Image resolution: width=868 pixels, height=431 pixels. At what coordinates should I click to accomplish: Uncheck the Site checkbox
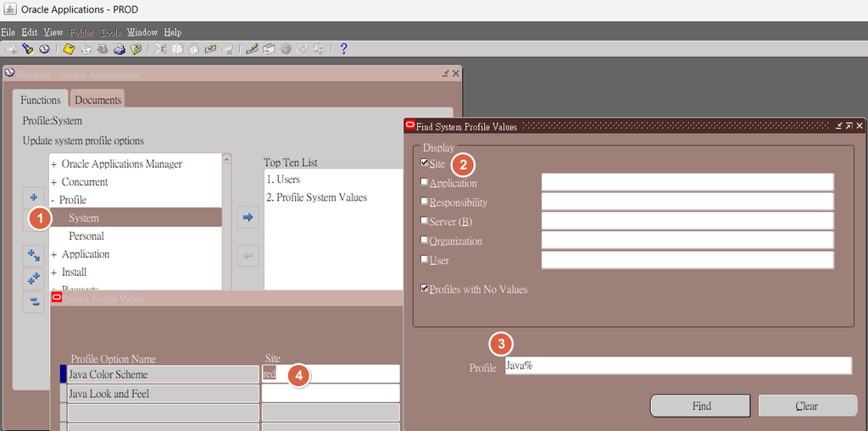tap(425, 163)
